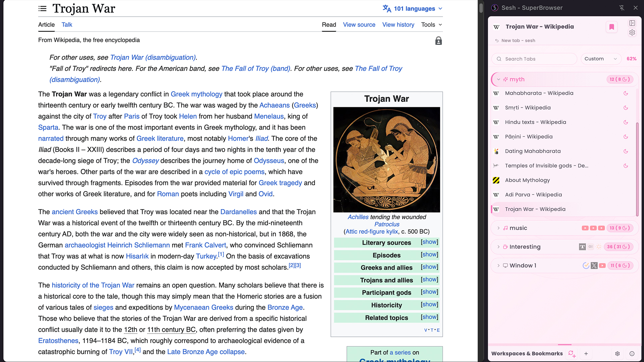Toggle sleep moon for Smrti tab
The image size is (644, 362).
(x=626, y=108)
